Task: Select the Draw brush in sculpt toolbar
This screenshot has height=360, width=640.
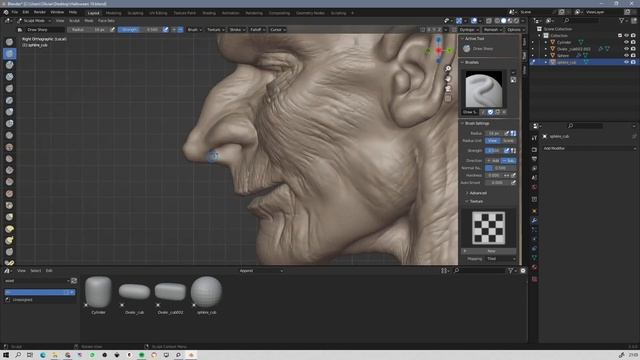Action: tap(9, 42)
